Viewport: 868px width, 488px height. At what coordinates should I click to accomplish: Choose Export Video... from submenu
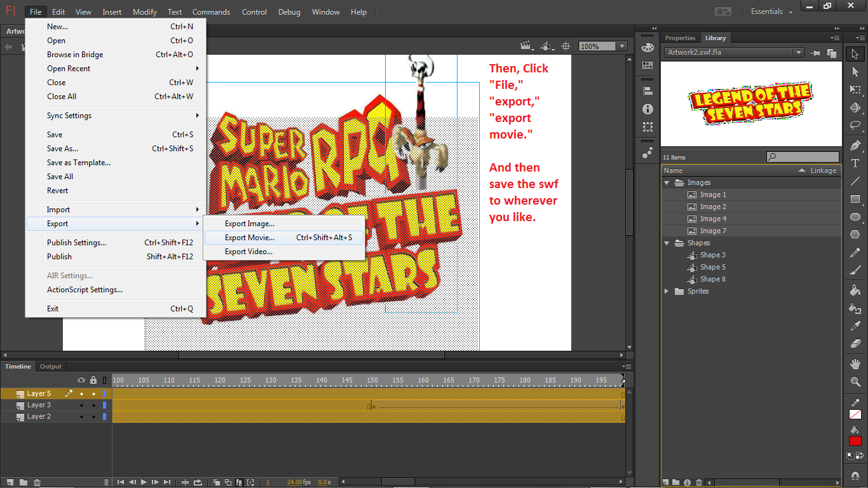coord(283,252)
